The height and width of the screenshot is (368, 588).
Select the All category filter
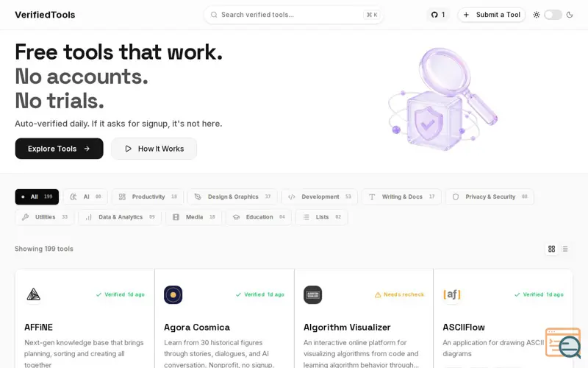pos(37,197)
